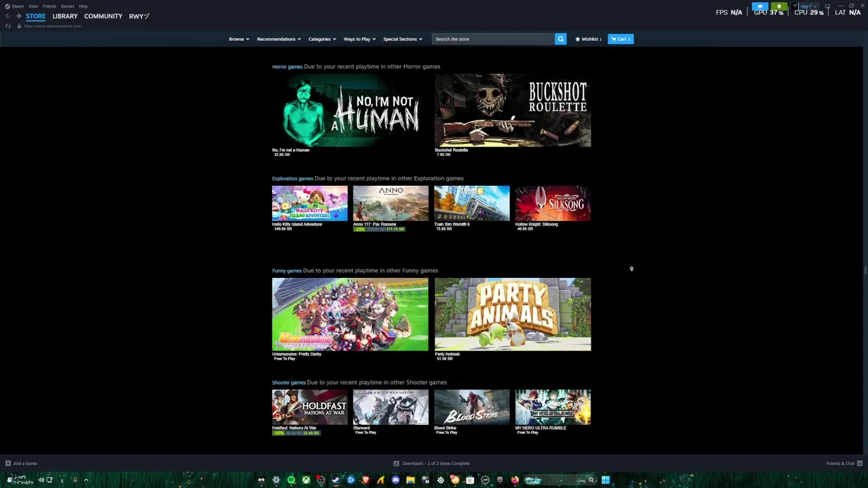
Task: Open Party Animals thumbnail
Action: 513,314
